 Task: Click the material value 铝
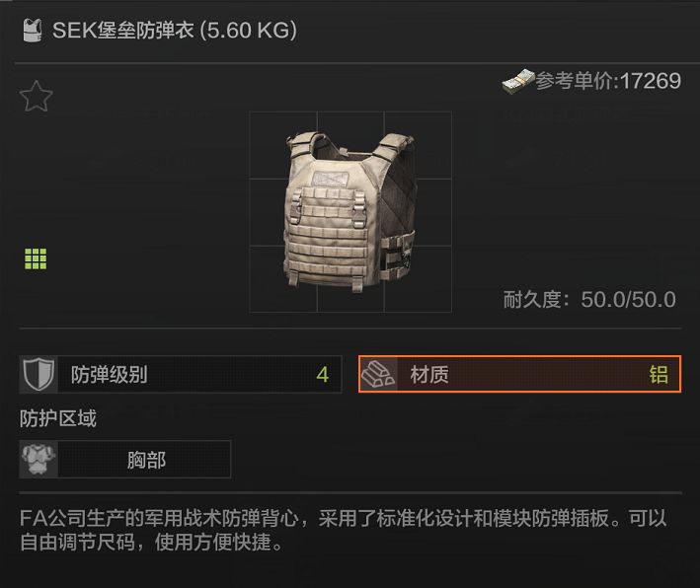tap(659, 375)
